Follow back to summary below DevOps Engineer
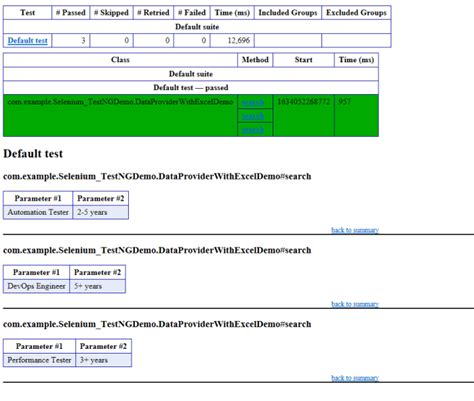This screenshot has height=401, width=474. [355, 304]
